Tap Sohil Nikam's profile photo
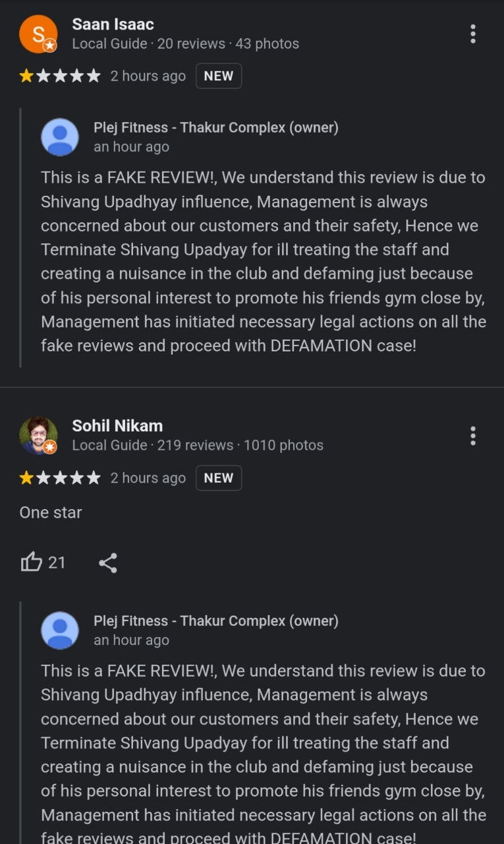The width and height of the screenshot is (504, 844). point(38,436)
